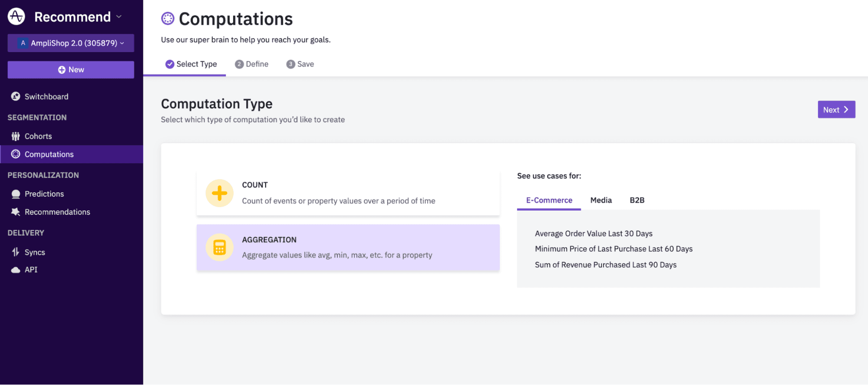This screenshot has width=868, height=385.
Task: Jump to the Save step
Action: pyautogui.click(x=300, y=64)
